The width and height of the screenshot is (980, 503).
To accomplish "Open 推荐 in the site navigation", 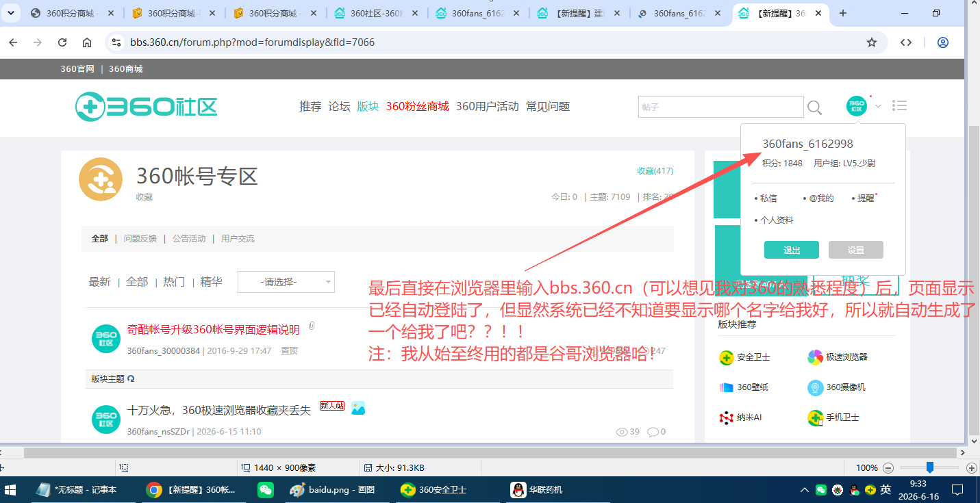I will pyautogui.click(x=310, y=107).
